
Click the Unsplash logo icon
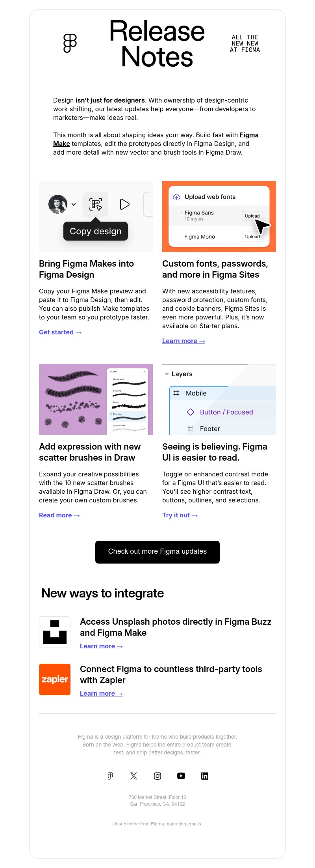(55, 632)
